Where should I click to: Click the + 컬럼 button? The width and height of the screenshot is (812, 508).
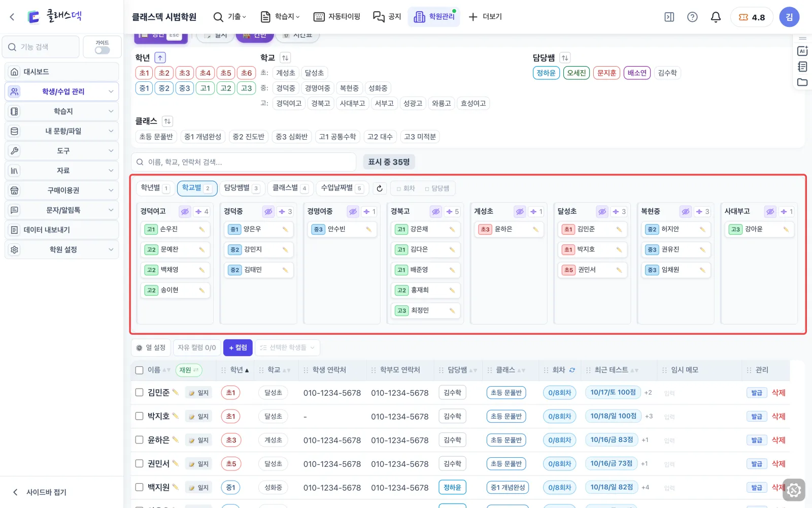[x=238, y=347]
